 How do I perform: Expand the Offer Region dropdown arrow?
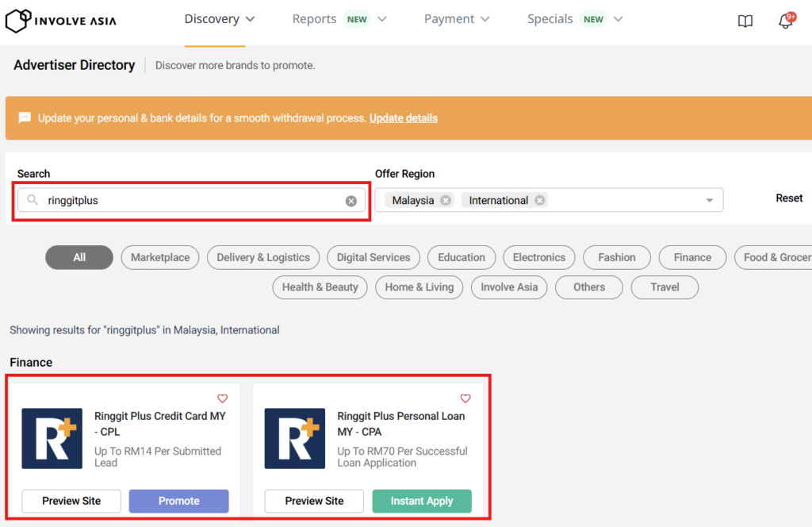[709, 201]
